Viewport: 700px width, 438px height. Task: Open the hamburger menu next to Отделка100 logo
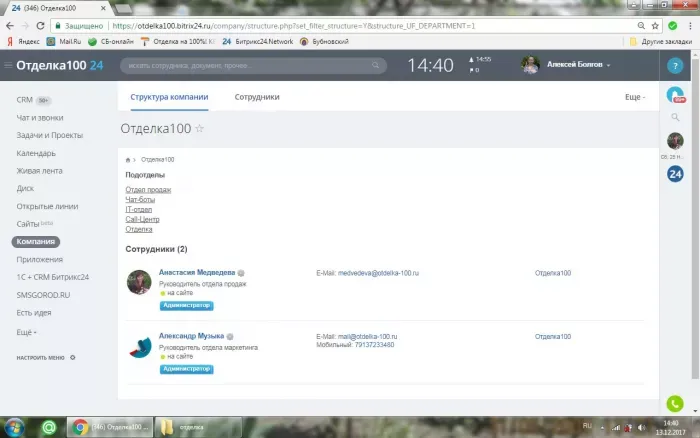[8, 65]
